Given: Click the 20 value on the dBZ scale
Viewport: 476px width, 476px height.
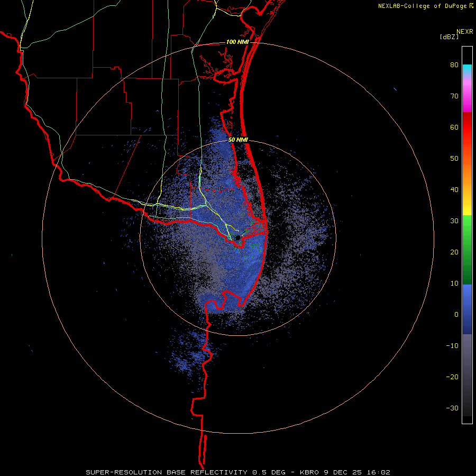Looking at the screenshot, I should click(x=454, y=252).
